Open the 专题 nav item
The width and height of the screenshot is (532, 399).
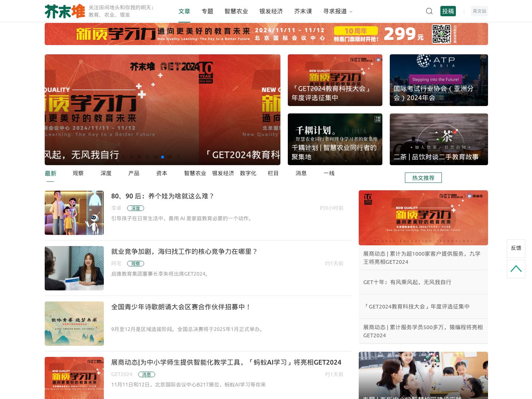[208, 11]
